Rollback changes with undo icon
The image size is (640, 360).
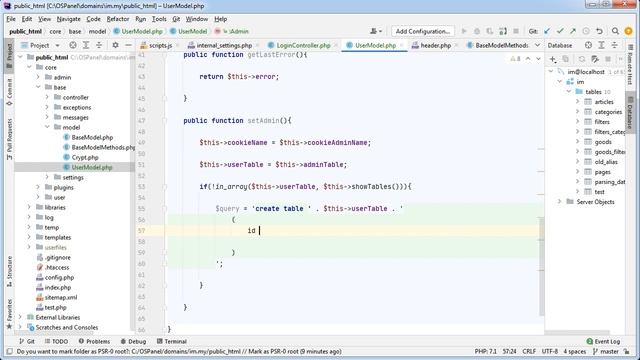pyautogui.click(x=599, y=31)
